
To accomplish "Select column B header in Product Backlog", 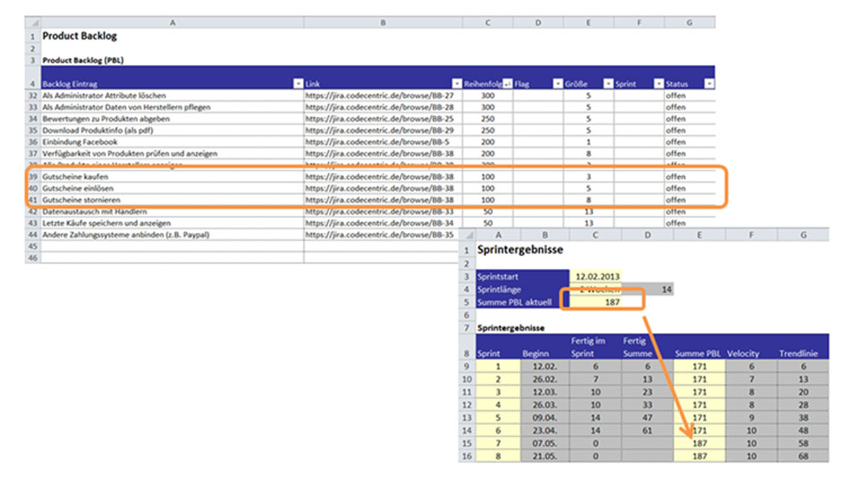I will pos(382,21).
